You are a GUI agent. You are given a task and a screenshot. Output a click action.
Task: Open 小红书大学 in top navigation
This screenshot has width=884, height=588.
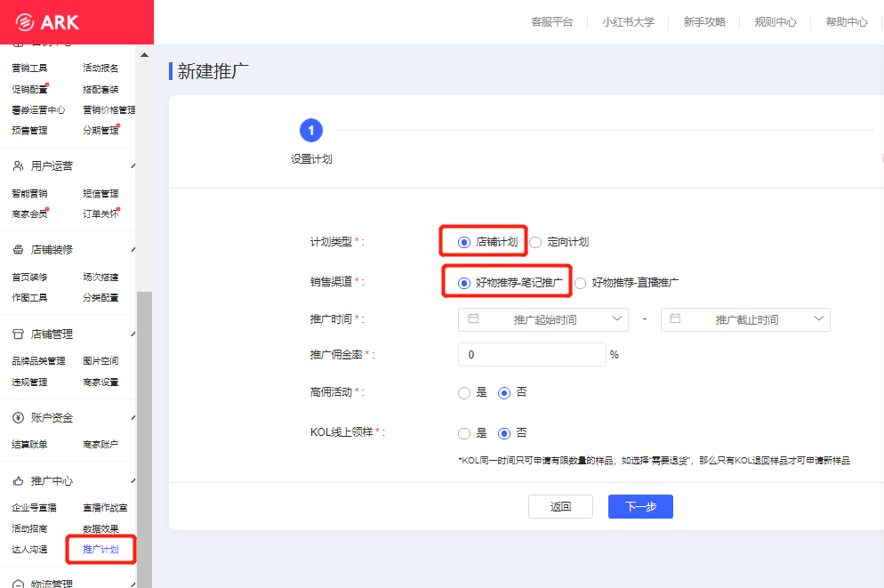(x=628, y=22)
